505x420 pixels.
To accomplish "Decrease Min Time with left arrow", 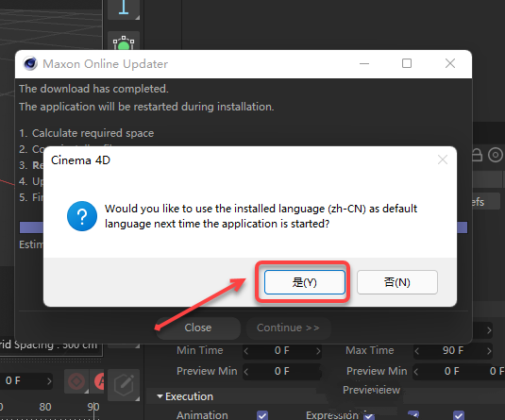I will pyautogui.click(x=246, y=350).
